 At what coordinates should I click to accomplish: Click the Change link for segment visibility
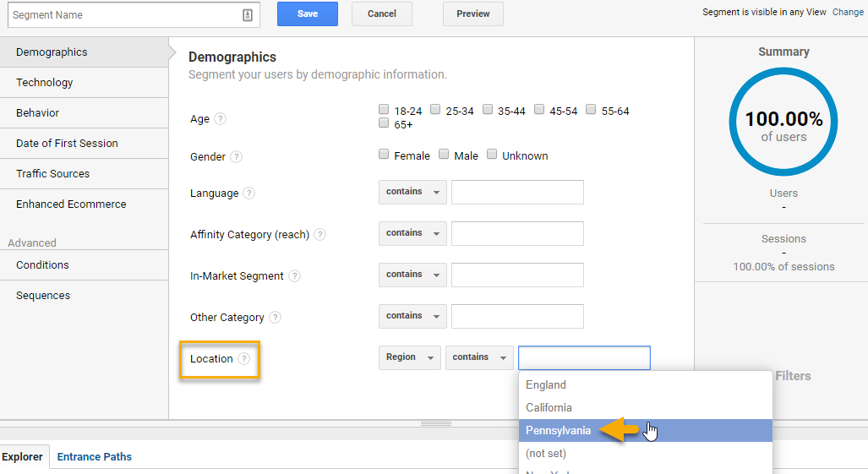point(848,13)
